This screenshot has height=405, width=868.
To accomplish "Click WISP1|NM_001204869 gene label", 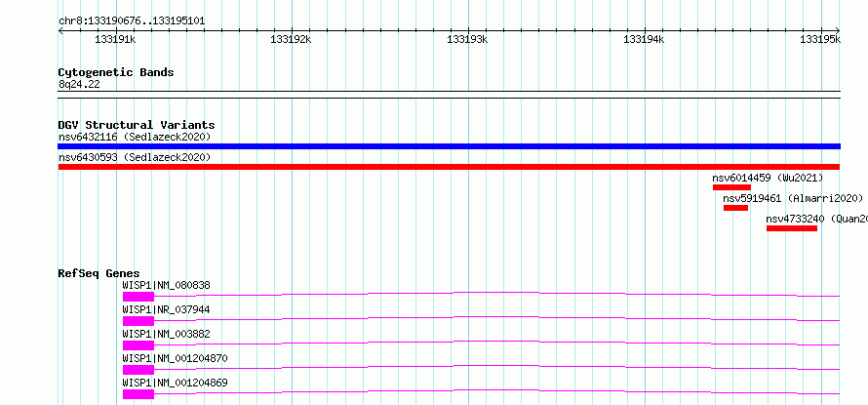I will pos(175,383).
